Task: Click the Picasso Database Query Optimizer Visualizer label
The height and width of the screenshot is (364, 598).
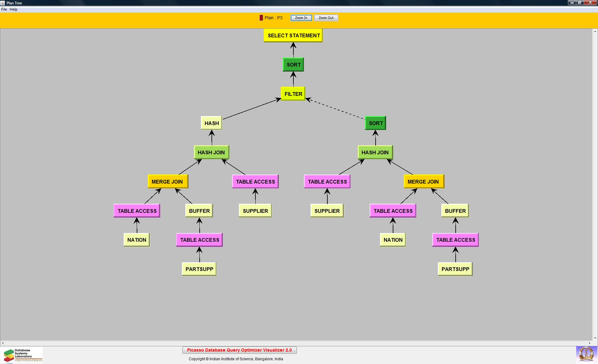Action: point(239,350)
